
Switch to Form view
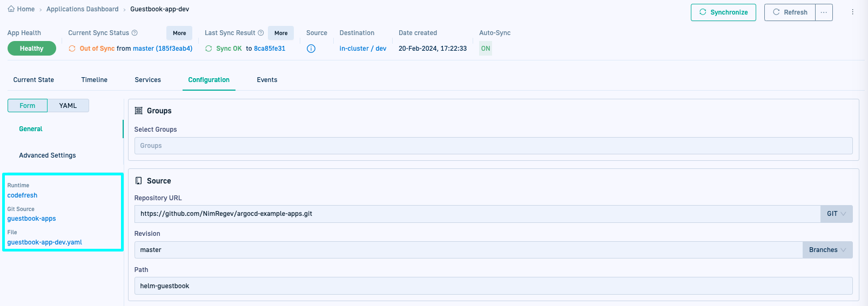tap(28, 106)
